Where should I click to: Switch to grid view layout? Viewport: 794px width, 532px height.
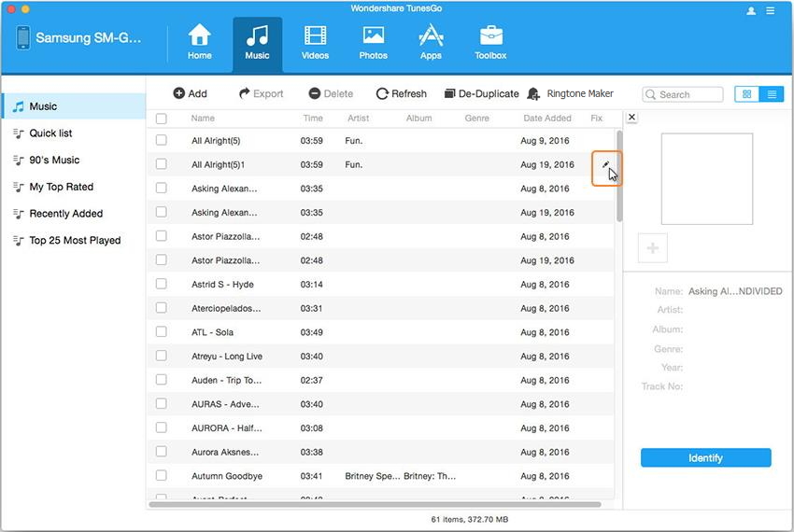(746, 94)
